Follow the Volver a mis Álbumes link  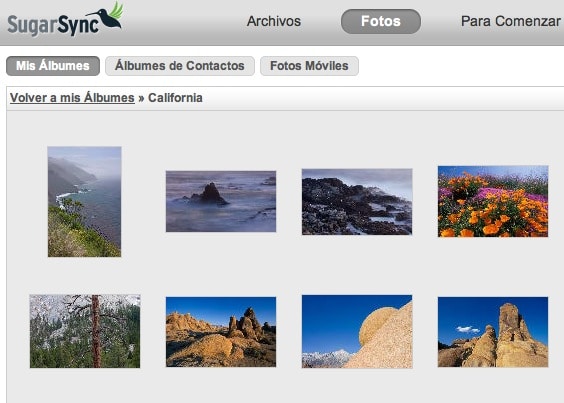click(x=72, y=98)
